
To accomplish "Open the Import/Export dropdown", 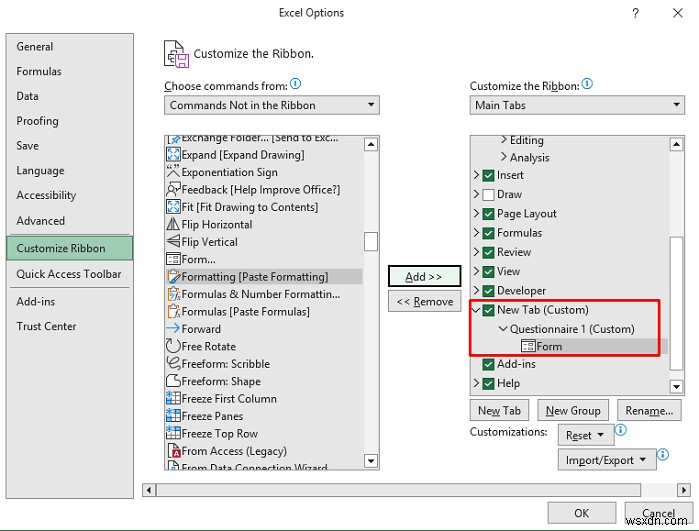I will 607,460.
